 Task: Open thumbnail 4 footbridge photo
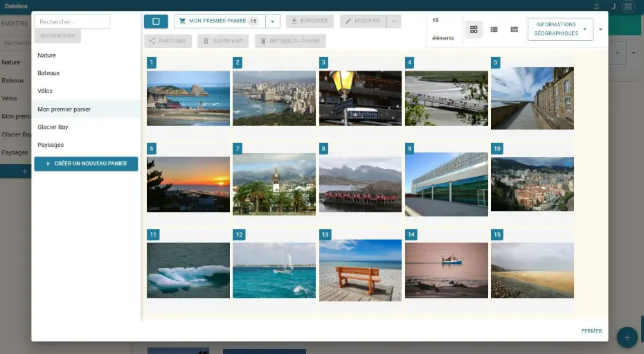tap(447, 98)
